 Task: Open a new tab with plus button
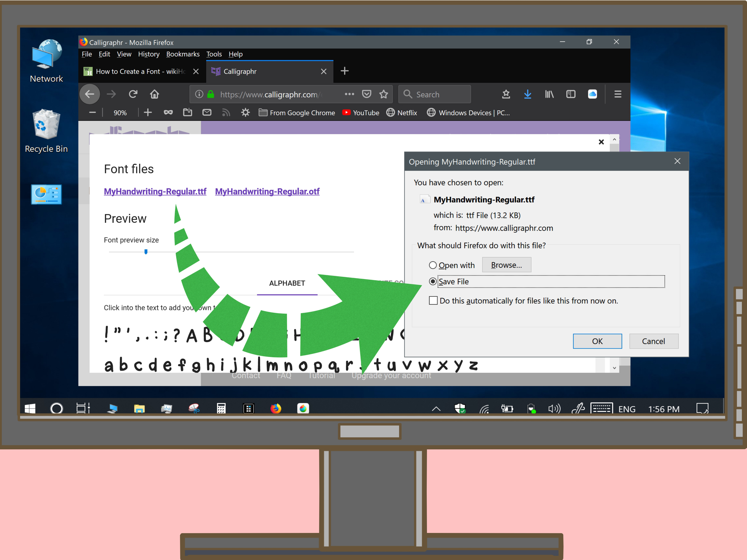coord(345,71)
